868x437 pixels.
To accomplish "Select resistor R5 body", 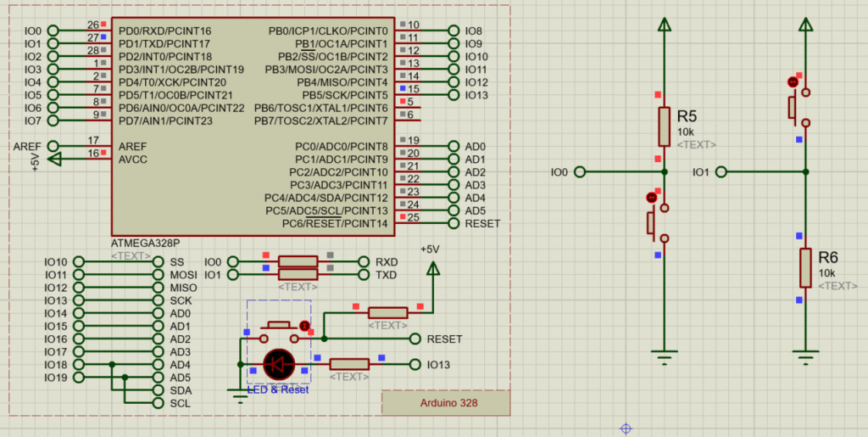I will click(665, 126).
